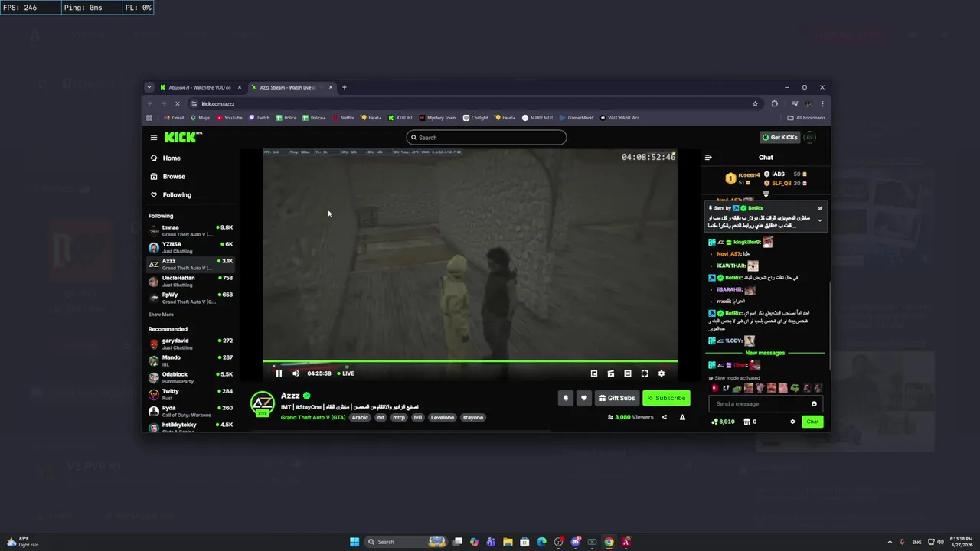Toggle theater mode on the player
Screen dimensions: 980x551
coord(628,373)
